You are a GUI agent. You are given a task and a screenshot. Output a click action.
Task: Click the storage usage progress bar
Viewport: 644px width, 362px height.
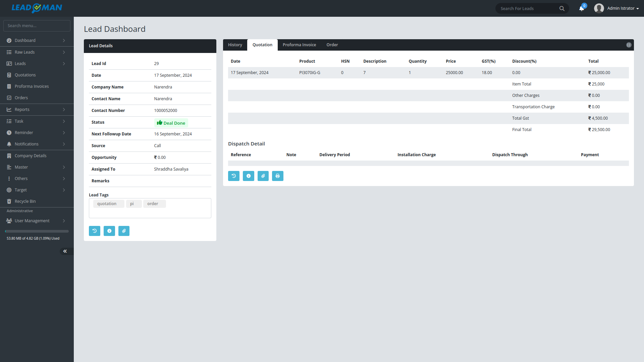pos(37,231)
